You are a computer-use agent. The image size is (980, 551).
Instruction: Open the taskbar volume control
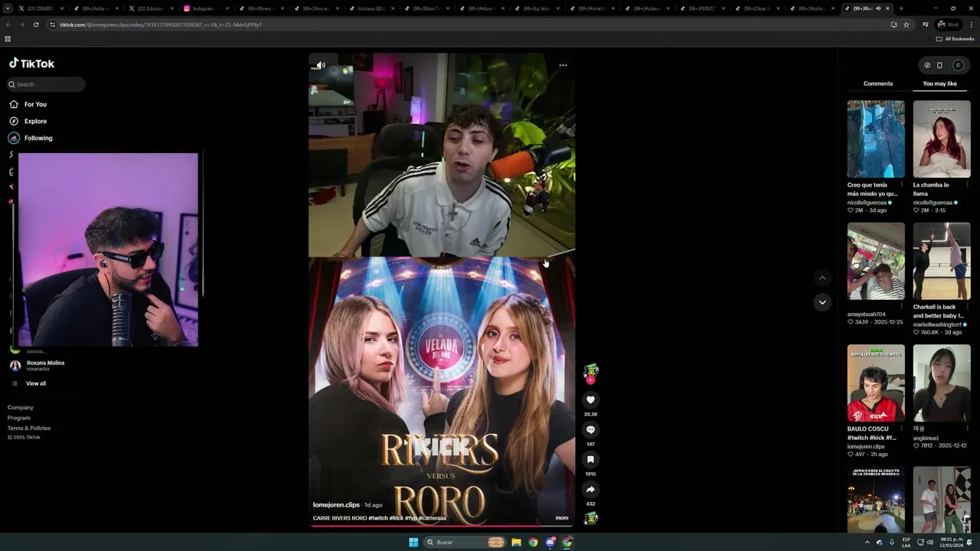929,542
